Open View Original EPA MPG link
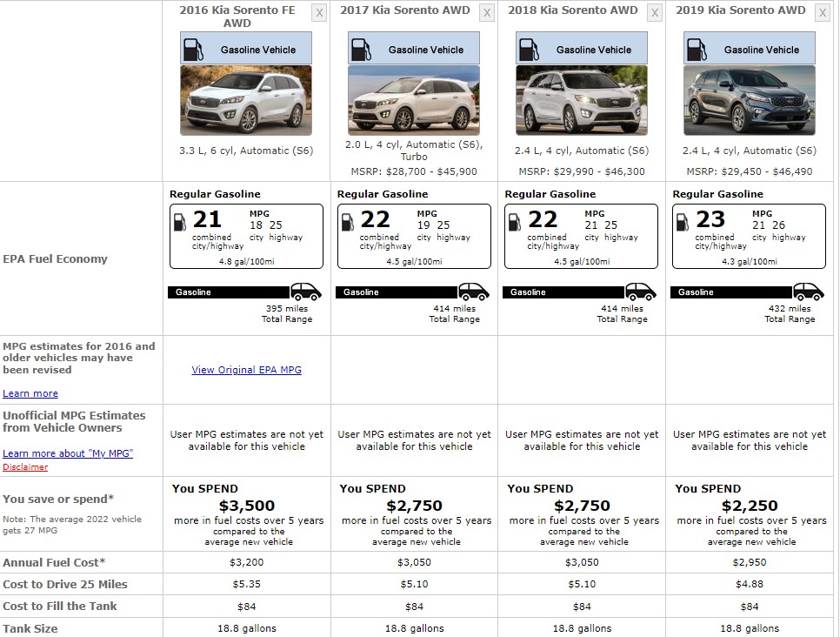The width and height of the screenshot is (840, 637). (x=246, y=370)
